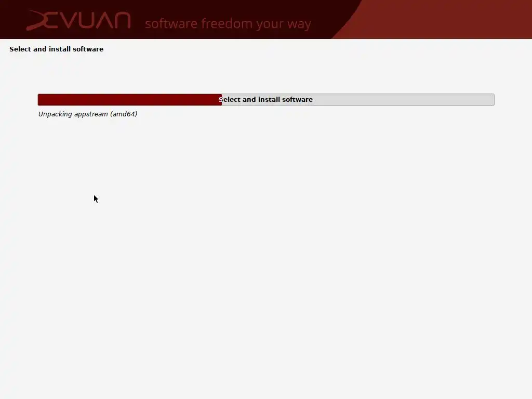The height and width of the screenshot is (399, 532).
Task: Click the "Unpacking appstream (amd64)" status text
Action: click(x=88, y=114)
